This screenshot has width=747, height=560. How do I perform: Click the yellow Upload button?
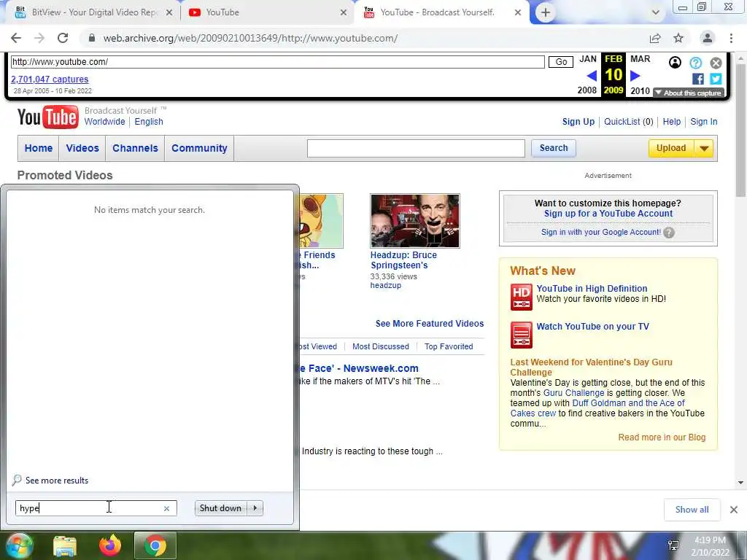point(671,148)
